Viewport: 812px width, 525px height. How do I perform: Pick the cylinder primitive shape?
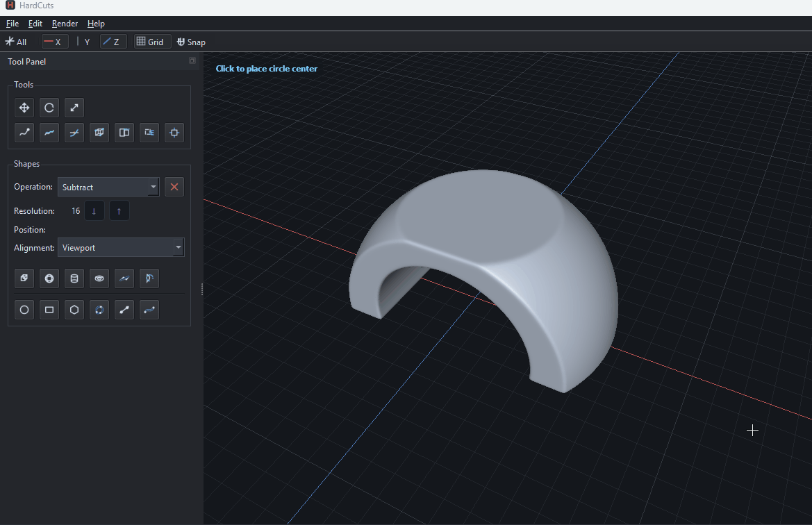tap(74, 278)
